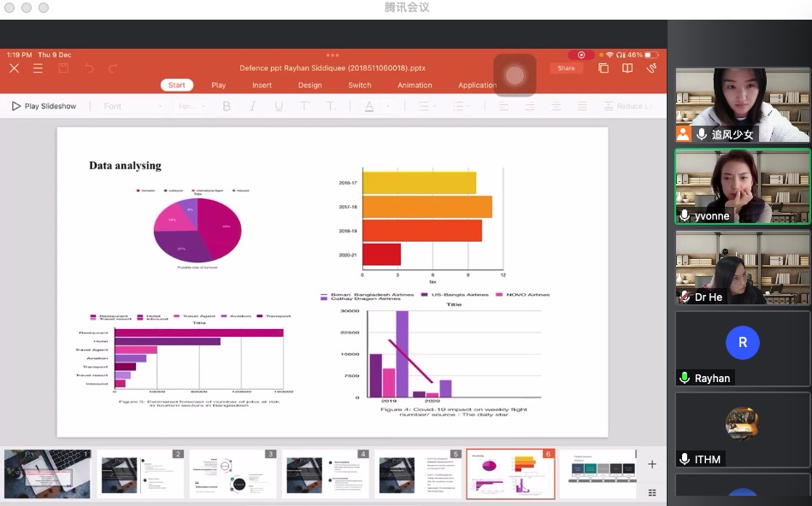
Task: Click the redo arrow icon
Action: 113,68
